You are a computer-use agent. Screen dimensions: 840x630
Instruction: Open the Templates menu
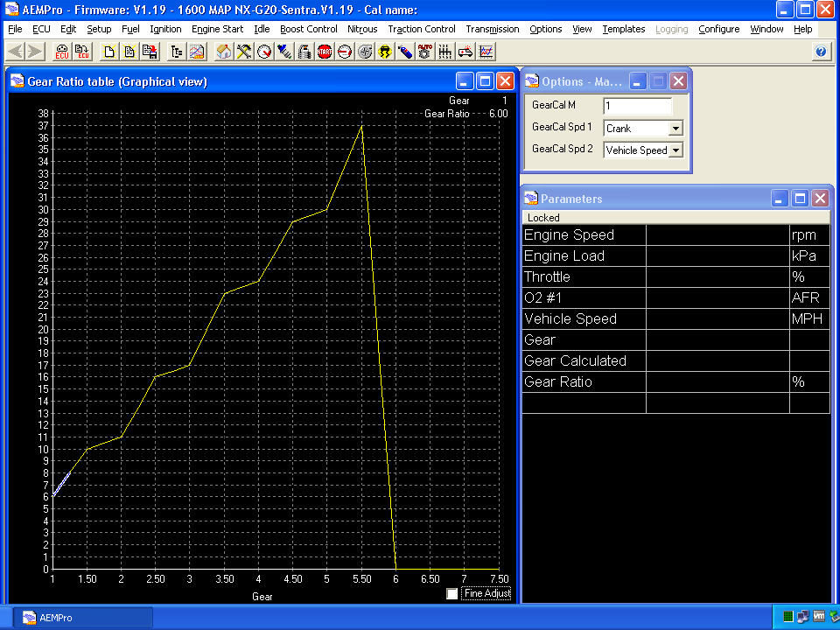coord(624,29)
